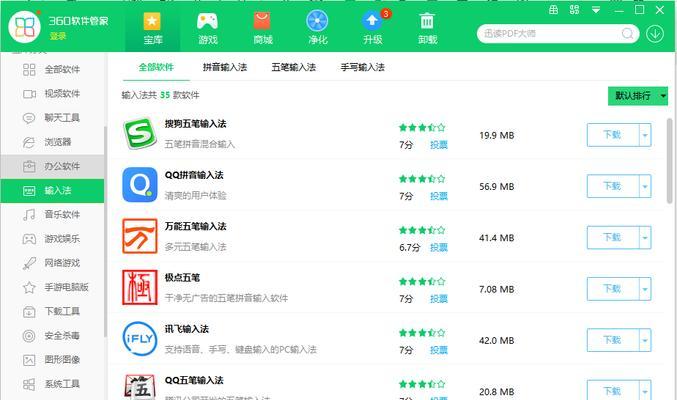Click the 讯飞输入法 iFLY icon
Image resolution: width=677 pixels, height=400 pixels.
[x=139, y=339]
